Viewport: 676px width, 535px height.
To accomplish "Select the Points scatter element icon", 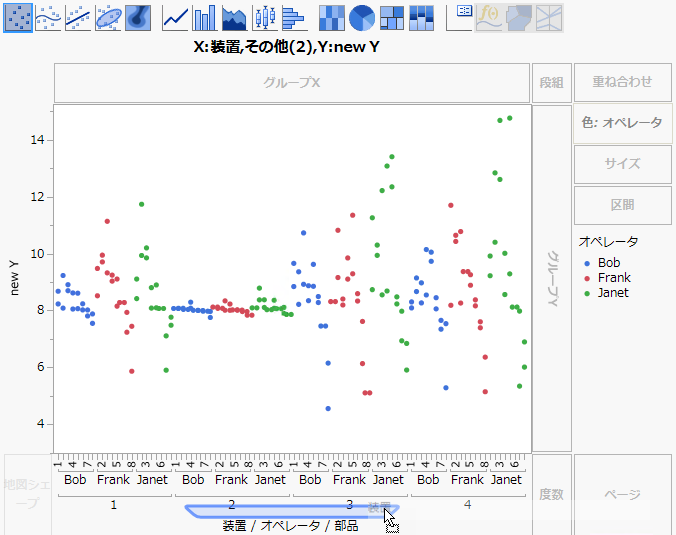I will click(17, 17).
